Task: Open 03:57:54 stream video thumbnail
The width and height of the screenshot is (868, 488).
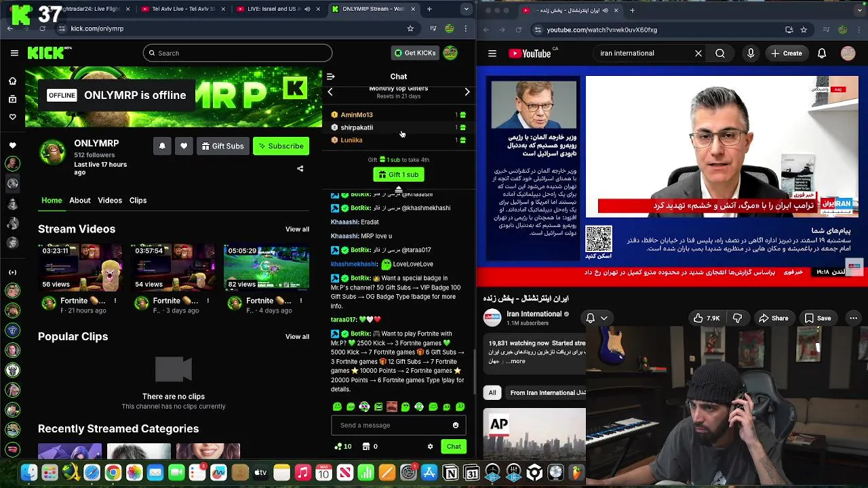Action: click(174, 268)
